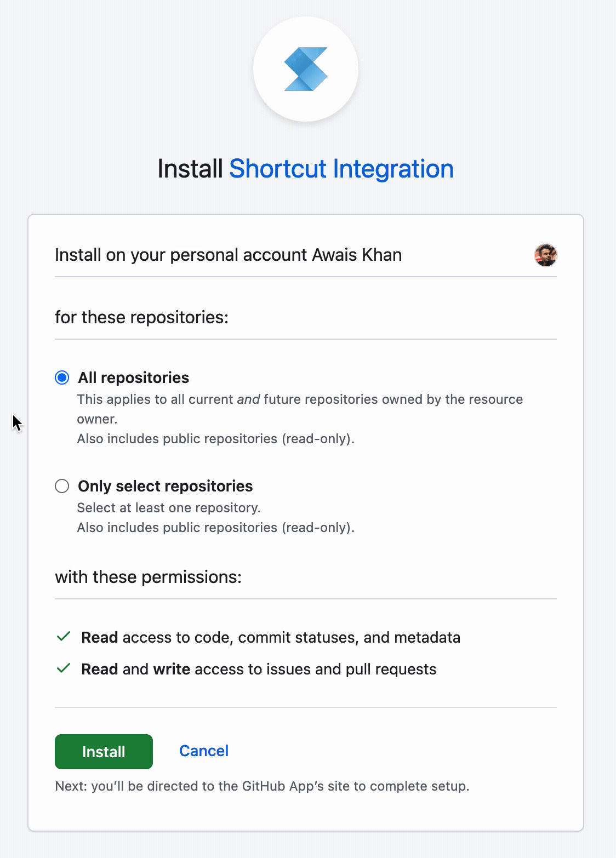Click the checkmark beside issues write access
The image size is (616, 858).
click(64, 668)
